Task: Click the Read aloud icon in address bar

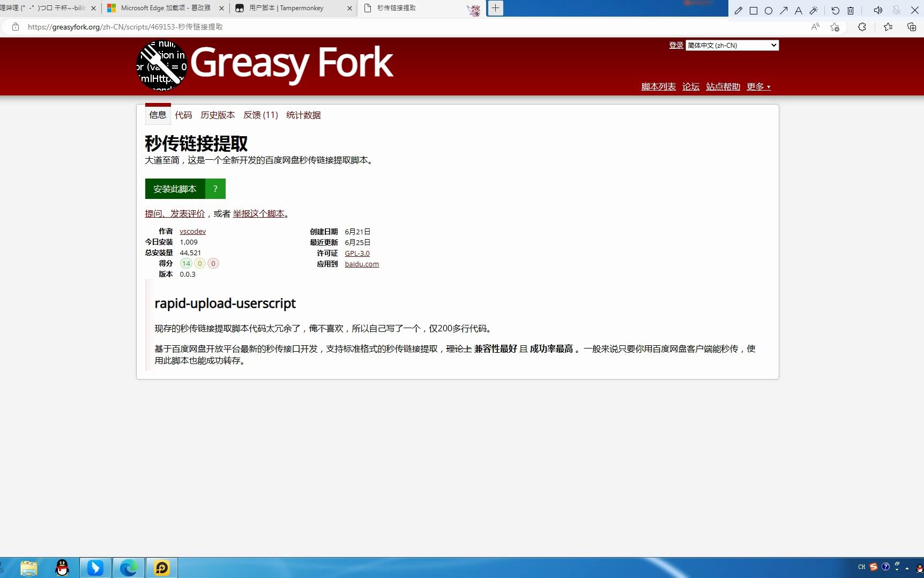Action: tap(815, 27)
